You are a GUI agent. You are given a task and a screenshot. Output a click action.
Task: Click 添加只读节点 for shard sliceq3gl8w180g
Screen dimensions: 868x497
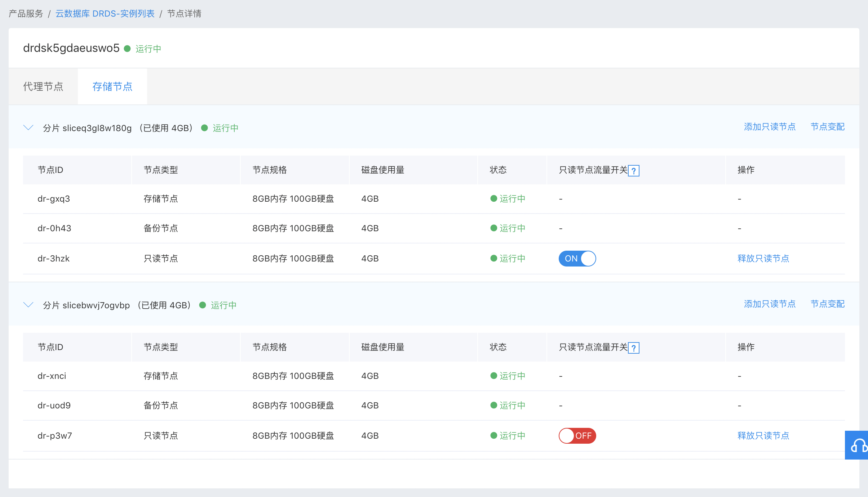(770, 127)
